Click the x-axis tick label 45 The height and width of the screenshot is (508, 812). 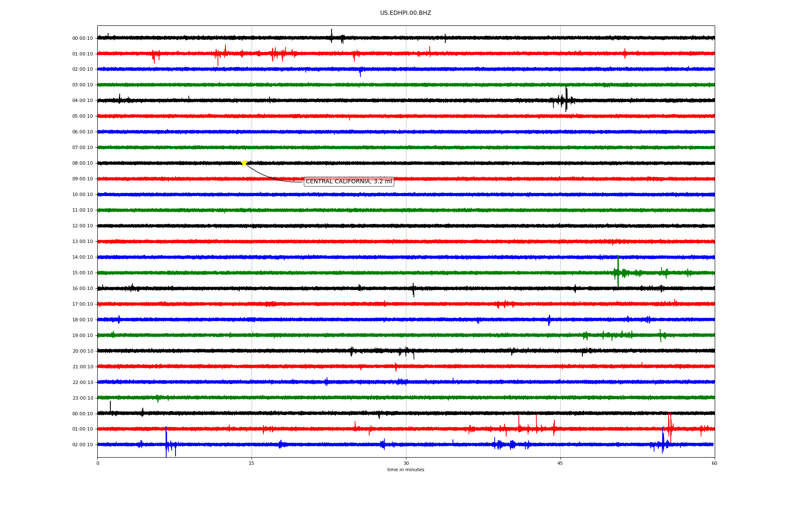tap(560, 463)
